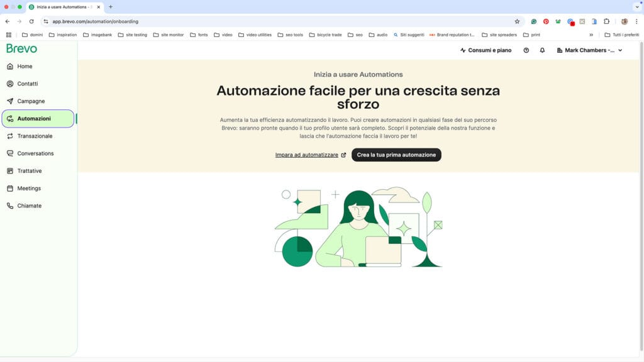
Task: Open the Home section in sidebar
Action: 25,67
